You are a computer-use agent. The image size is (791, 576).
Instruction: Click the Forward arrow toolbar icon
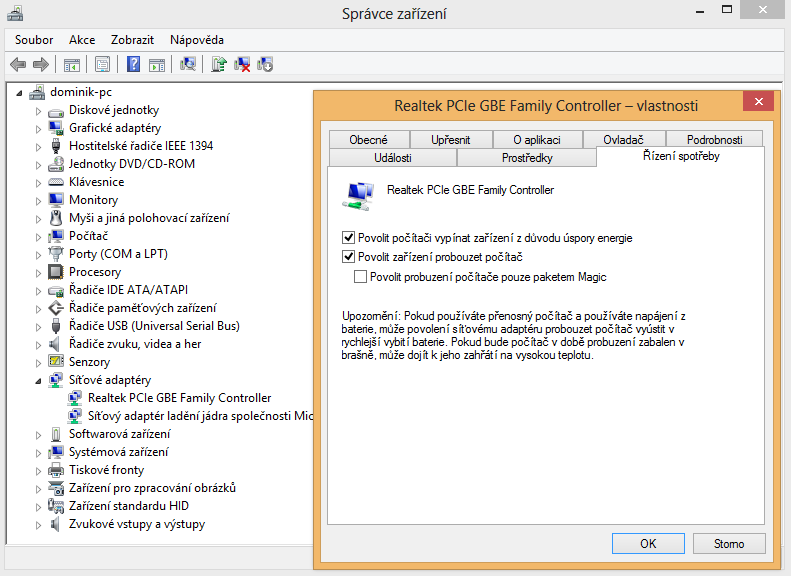pos(41,65)
